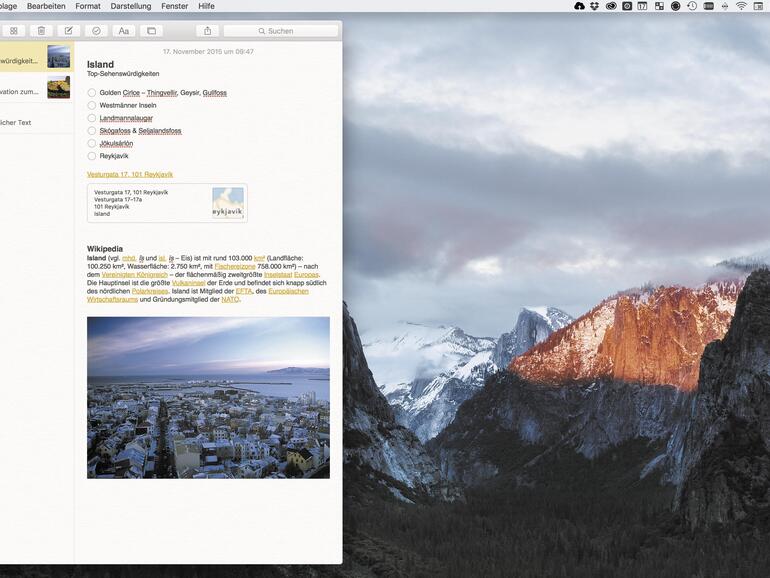Click the Suchen search field
Screen dimensions: 770x578
click(280, 31)
